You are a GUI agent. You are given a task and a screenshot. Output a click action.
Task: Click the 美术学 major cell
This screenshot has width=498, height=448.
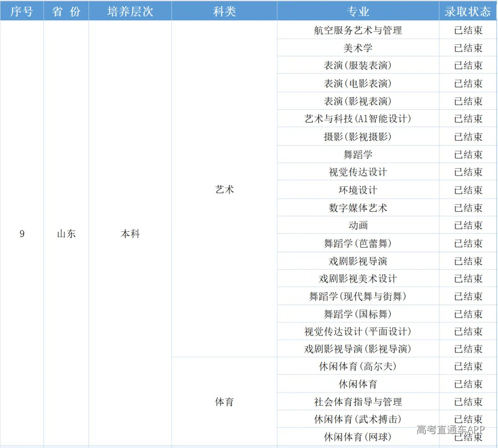pyautogui.click(x=358, y=48)
